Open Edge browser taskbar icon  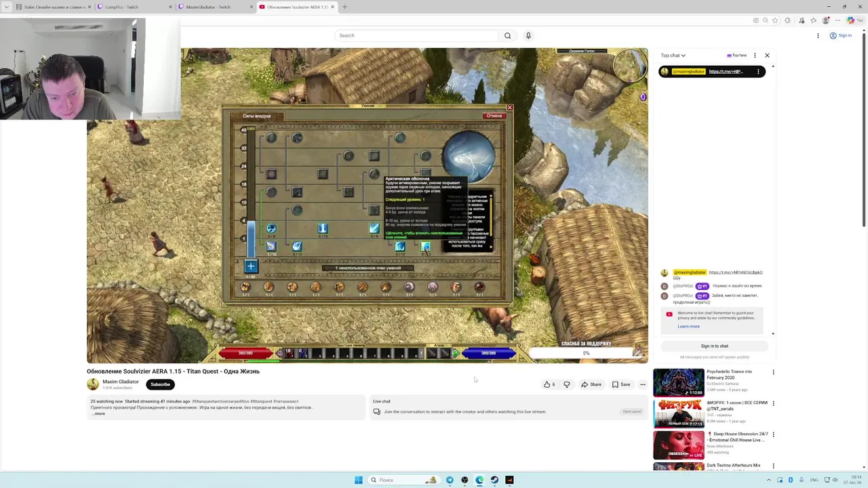pyautogui.click(x=479, y=480)
